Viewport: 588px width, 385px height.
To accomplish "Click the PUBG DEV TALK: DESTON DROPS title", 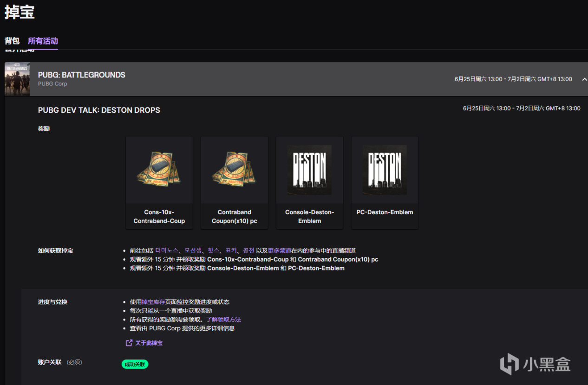I will tap(99, 110).
